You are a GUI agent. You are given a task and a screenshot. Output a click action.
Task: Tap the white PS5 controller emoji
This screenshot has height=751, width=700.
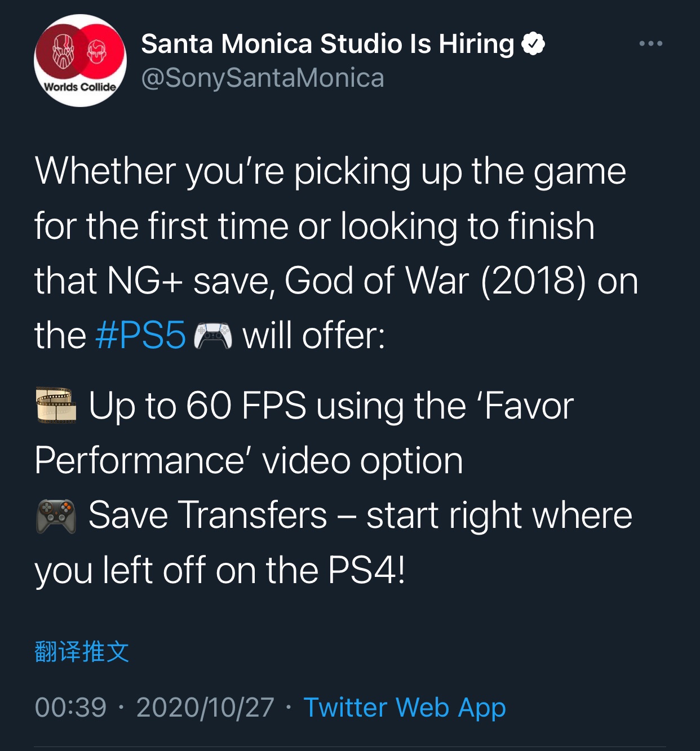tap(212, 336)
